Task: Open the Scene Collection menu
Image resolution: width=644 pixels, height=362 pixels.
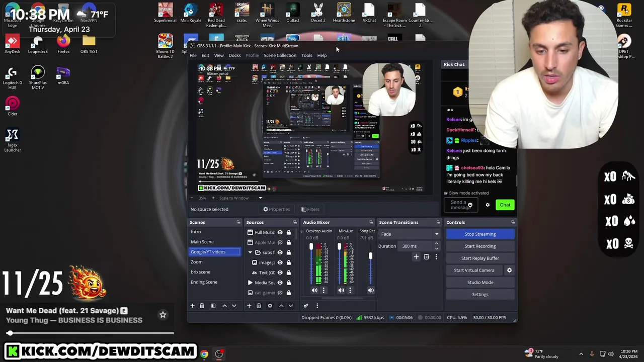Action: (280, 55)
